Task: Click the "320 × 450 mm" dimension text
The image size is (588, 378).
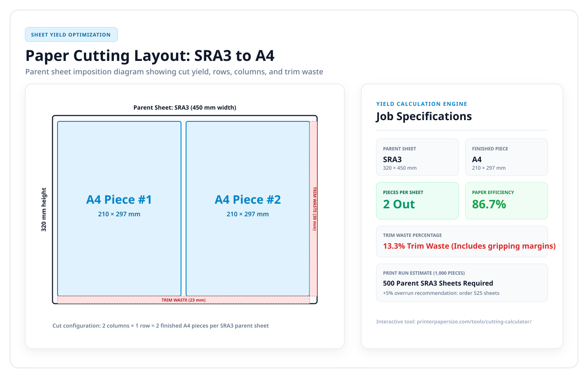Action: tap(400, 168)
